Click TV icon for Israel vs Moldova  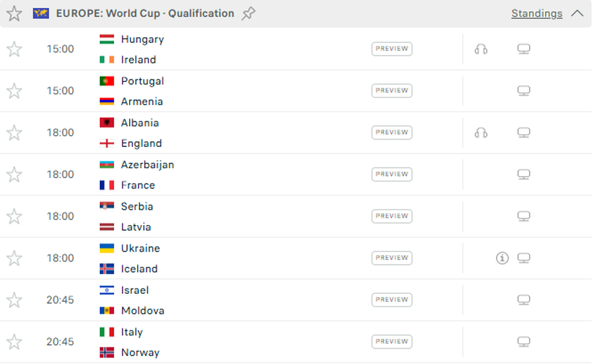tap(523, 299)
